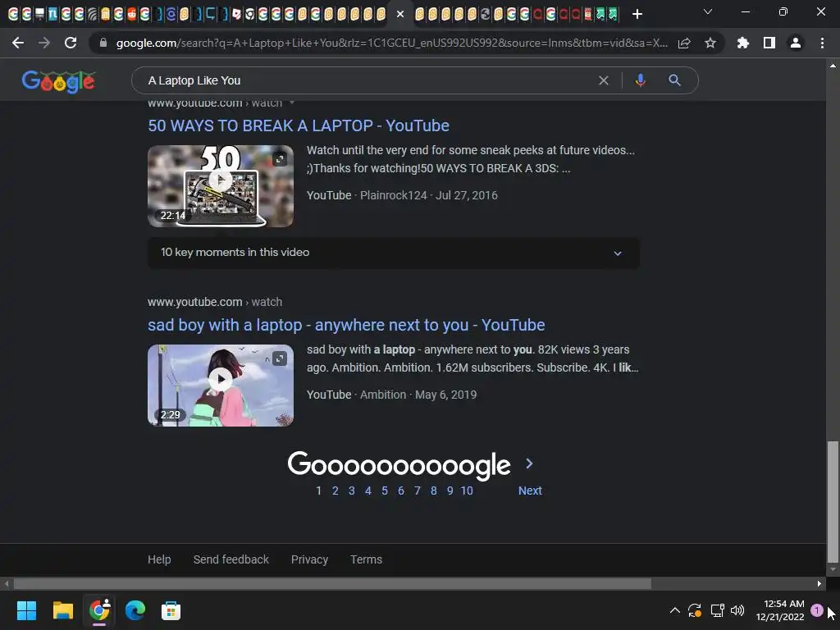Viewport: 840px width, 630px height.
Task: Expand preview on 50 WAYS thumbnail
Action: coord(280,159)
